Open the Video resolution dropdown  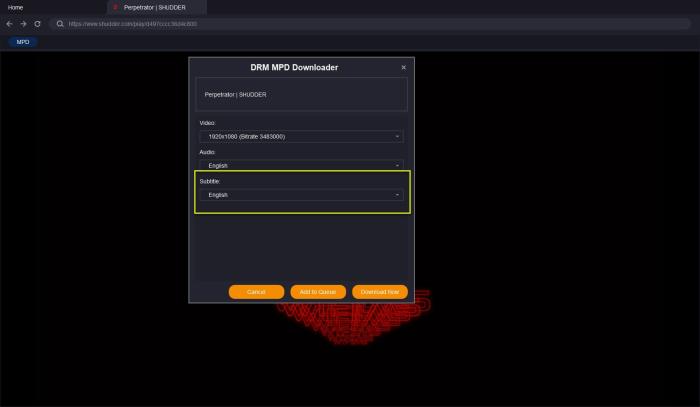(301, 137)
